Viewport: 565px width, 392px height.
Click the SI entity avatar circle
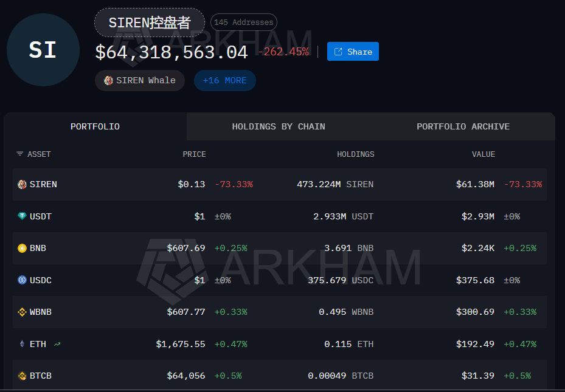pyautogui.click(x=43, y=50)
